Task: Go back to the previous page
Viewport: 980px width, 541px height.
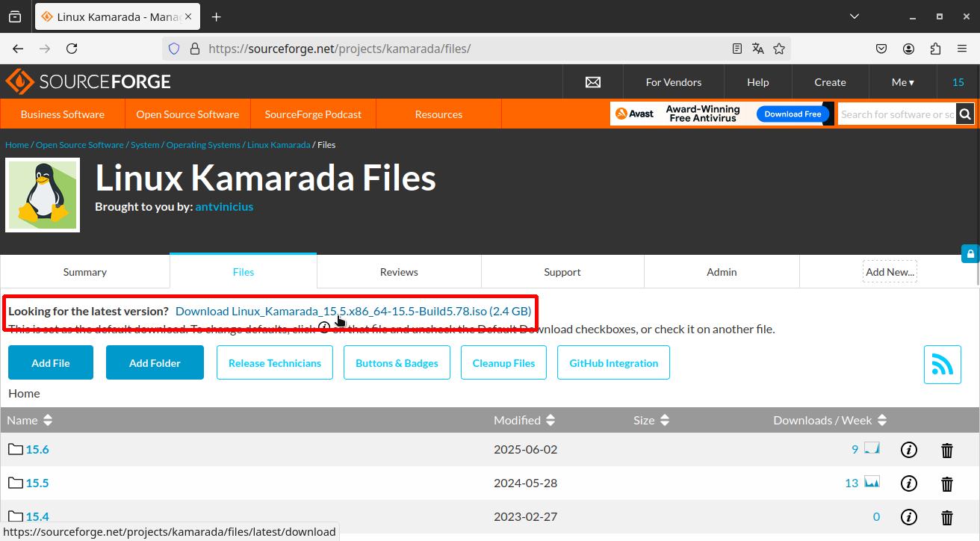Action: coord(18,49)
